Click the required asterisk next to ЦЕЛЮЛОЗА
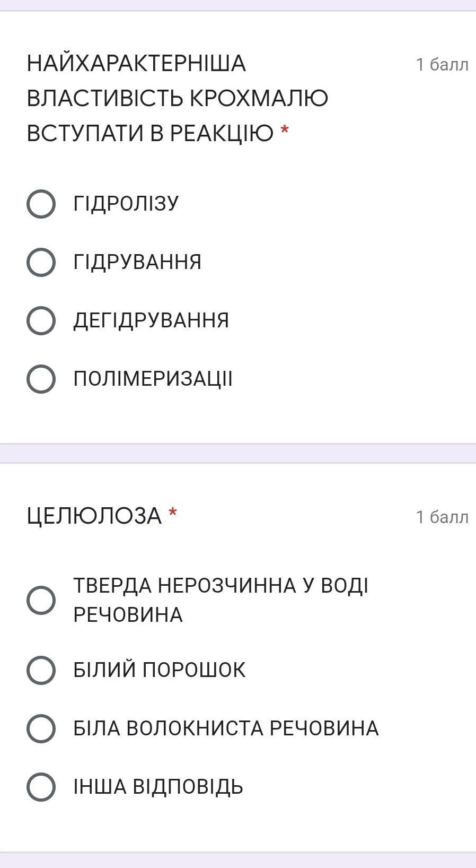 (x=172, y=514)
